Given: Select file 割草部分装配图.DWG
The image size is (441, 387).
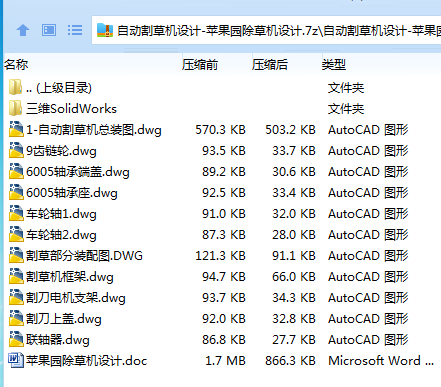Looking at the screenshot, I should (x=84, y=256).
